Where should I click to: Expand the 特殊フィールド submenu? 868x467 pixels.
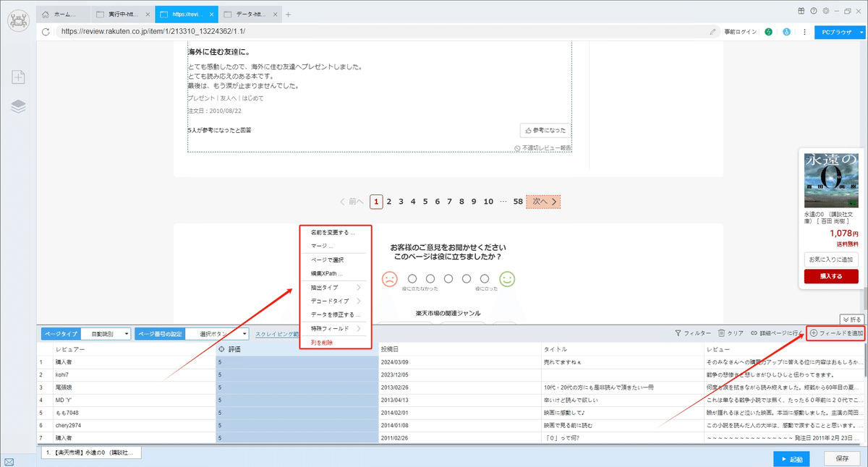[x=336, y=328]
